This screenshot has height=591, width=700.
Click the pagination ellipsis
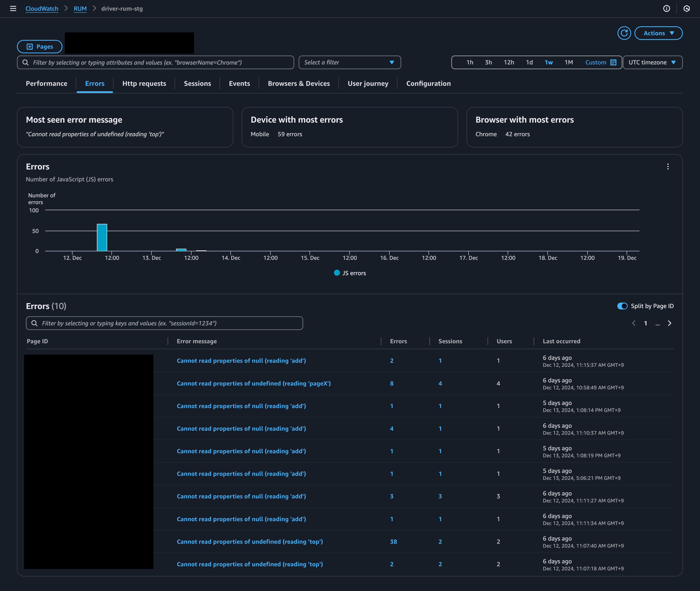pyautogui.click(x=657, y=324)
